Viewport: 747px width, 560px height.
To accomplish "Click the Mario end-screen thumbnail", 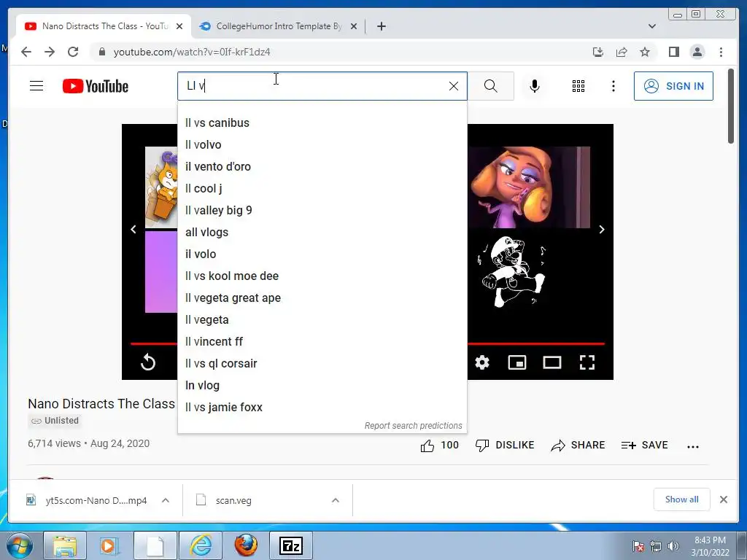I will pos(511,271).
